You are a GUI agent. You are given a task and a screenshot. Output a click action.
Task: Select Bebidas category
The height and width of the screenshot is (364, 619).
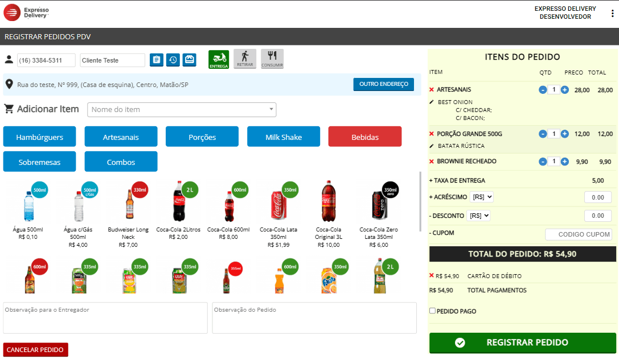point(365,137)
